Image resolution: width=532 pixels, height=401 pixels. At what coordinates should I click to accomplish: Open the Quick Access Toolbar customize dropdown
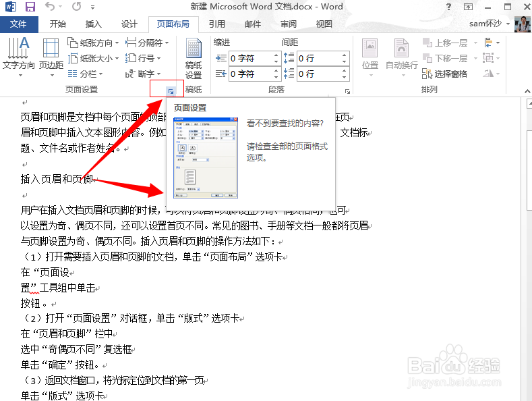click(x=92, y=7)
